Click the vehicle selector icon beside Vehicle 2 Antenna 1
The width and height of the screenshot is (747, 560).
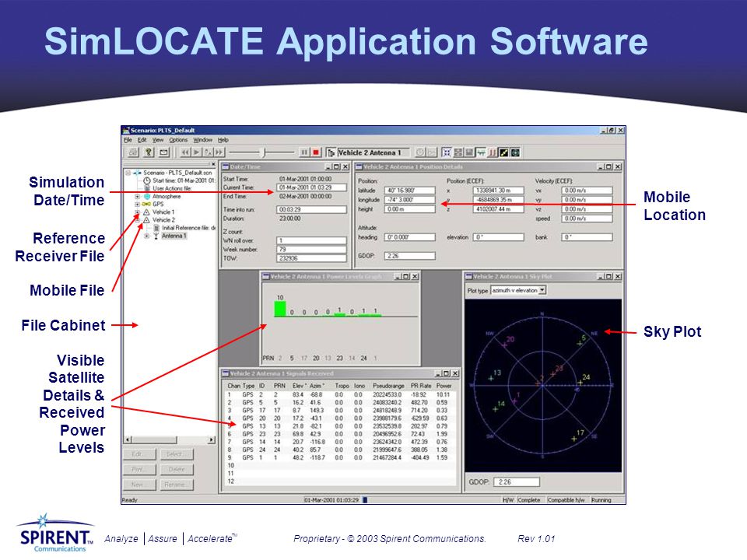point(331,152)
